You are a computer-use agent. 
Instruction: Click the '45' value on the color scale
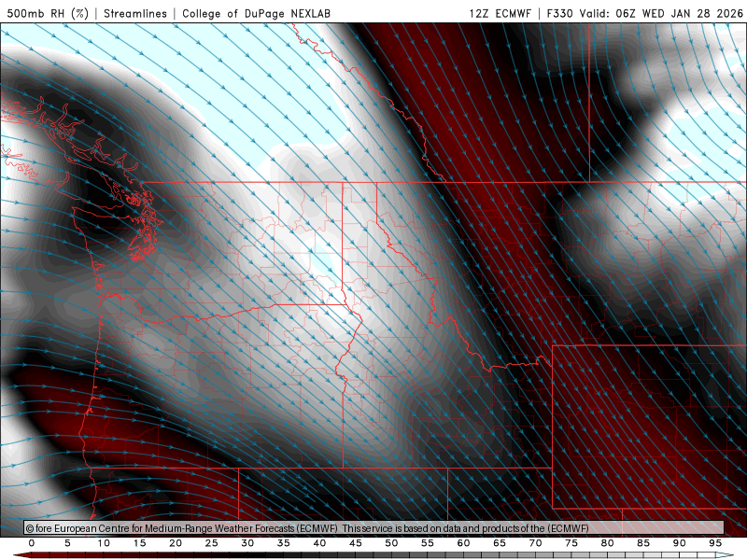pyautogui.click(x=356, y=543)
